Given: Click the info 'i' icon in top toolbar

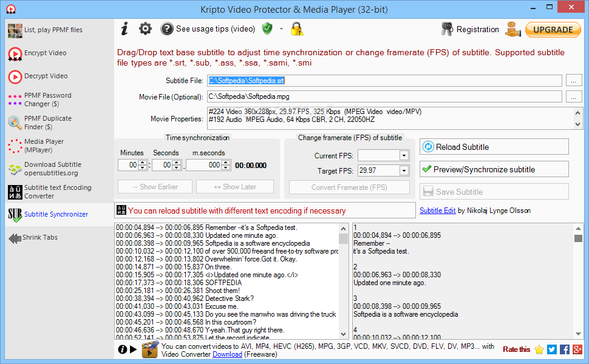Looking at the screenshot, I should [124, 29].
